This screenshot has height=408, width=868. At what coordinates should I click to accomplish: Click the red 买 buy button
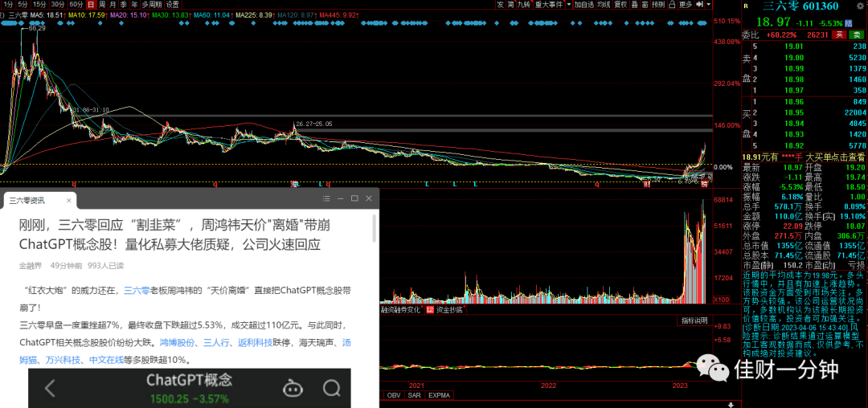[x=838, y=35]
